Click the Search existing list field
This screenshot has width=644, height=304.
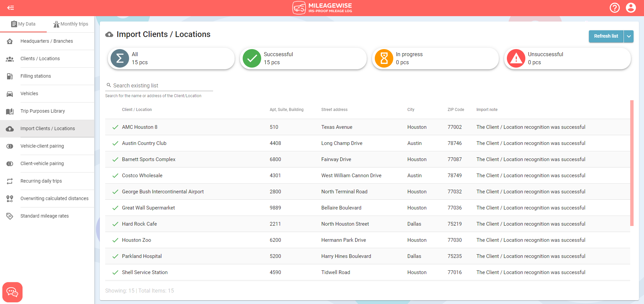point(159,85)
